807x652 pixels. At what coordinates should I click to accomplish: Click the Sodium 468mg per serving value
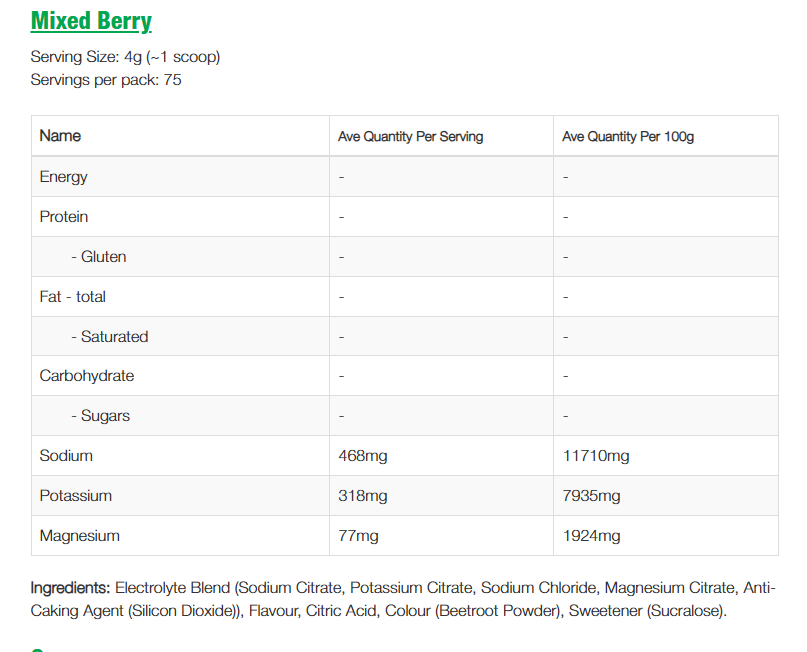coord(363,456)
